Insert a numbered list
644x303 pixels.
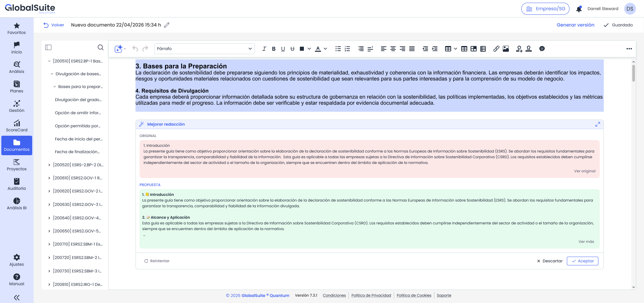point(347,49)
